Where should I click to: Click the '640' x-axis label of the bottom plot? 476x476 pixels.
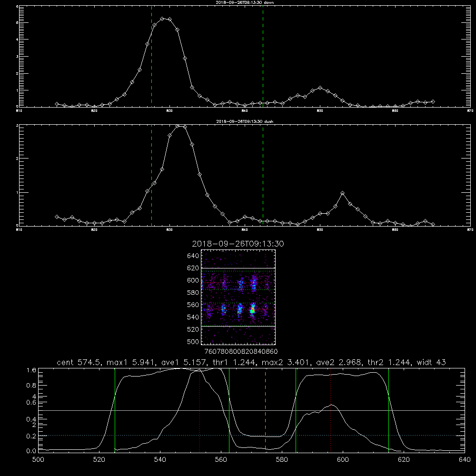(x=465, y=460)
